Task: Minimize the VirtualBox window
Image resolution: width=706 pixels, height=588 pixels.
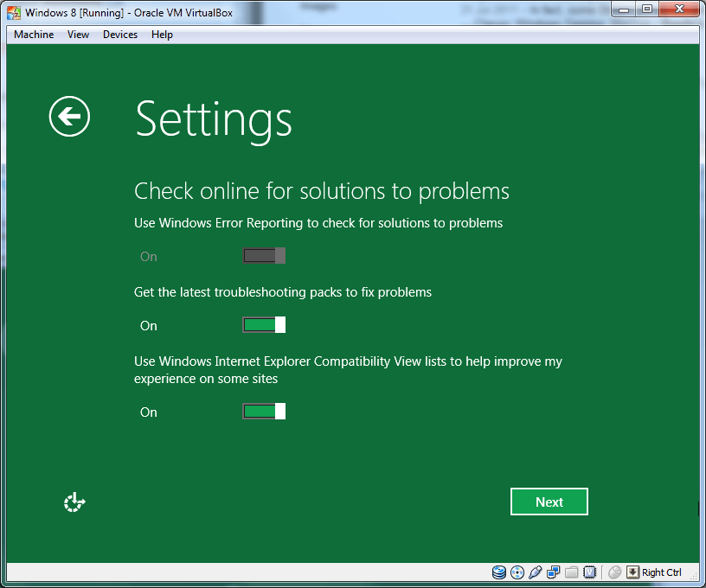Action: click(624, 9)
